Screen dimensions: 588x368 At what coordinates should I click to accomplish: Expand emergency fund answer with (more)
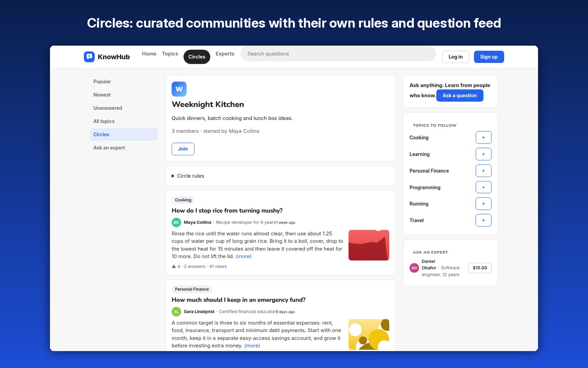point(252,346)
